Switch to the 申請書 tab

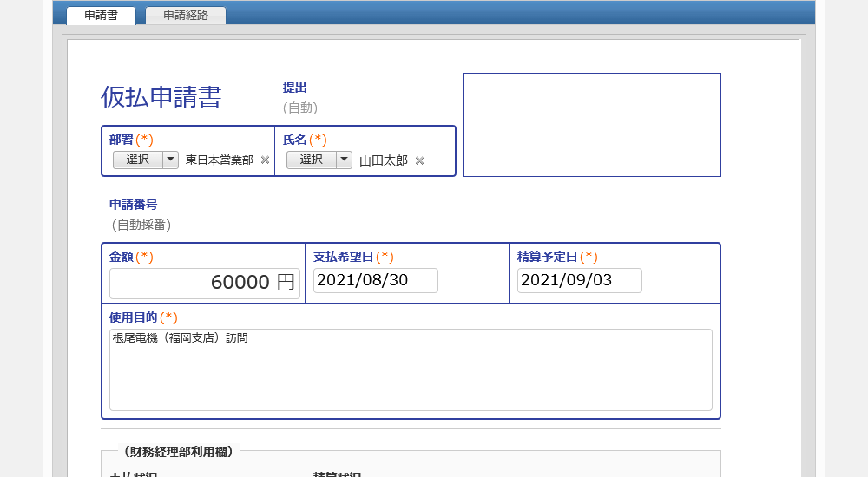click(101, 16)
